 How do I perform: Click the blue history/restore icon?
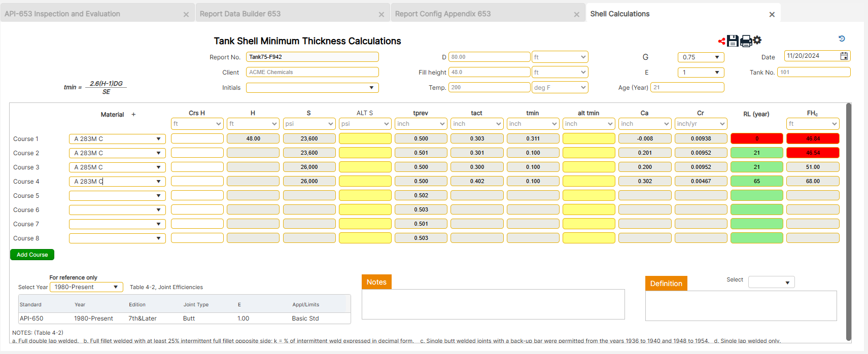pyautogui.click(x=842, y=39)
